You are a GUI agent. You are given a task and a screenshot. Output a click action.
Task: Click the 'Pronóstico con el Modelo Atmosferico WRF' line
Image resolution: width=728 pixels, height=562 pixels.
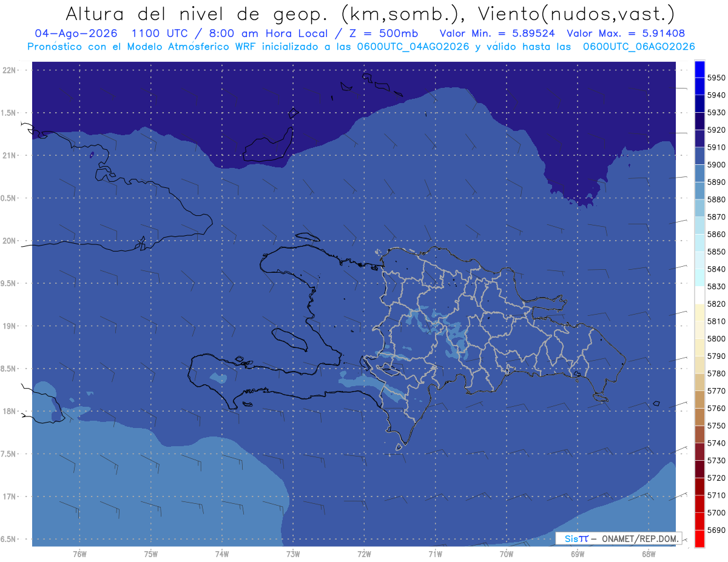[143, 47]
